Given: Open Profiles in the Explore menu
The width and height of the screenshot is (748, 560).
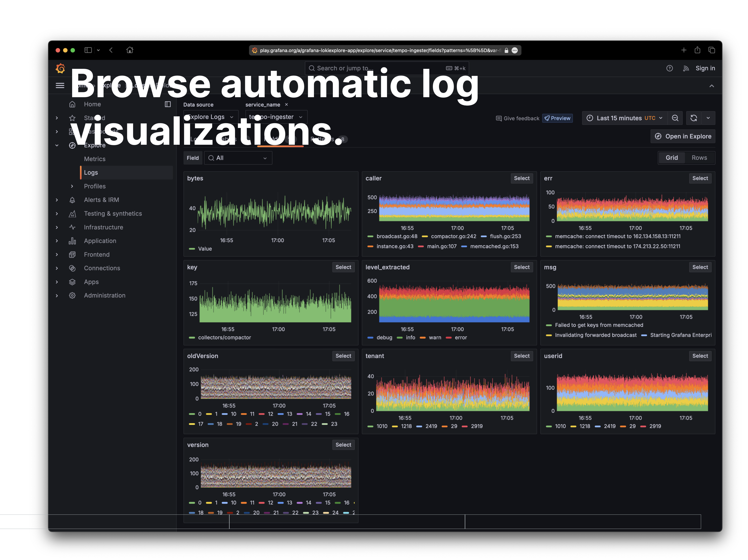Looking at the screenshot, I should [95, 186].
